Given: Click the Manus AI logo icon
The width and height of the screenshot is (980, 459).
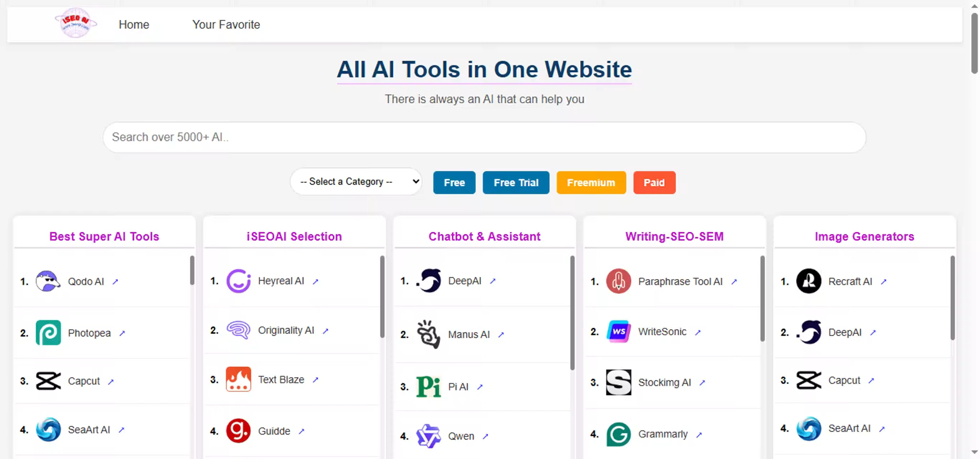Looking at the screenshot, I should click(x=428, y=334).
